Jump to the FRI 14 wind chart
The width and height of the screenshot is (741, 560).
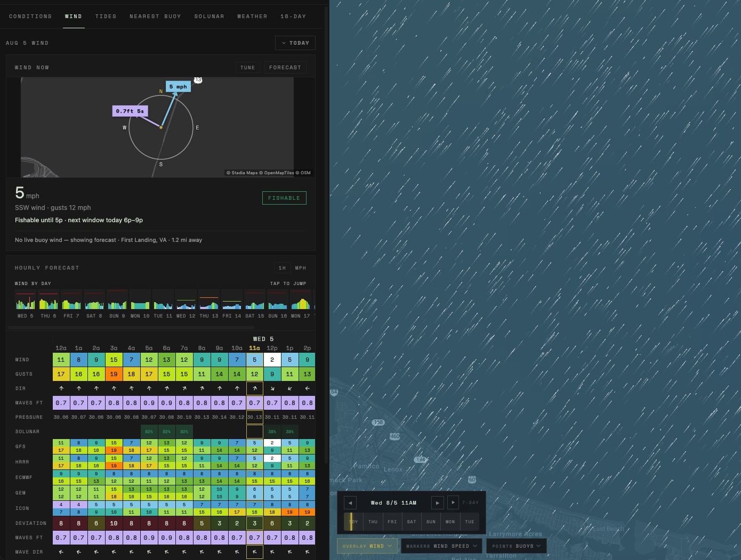pos(232,304)
